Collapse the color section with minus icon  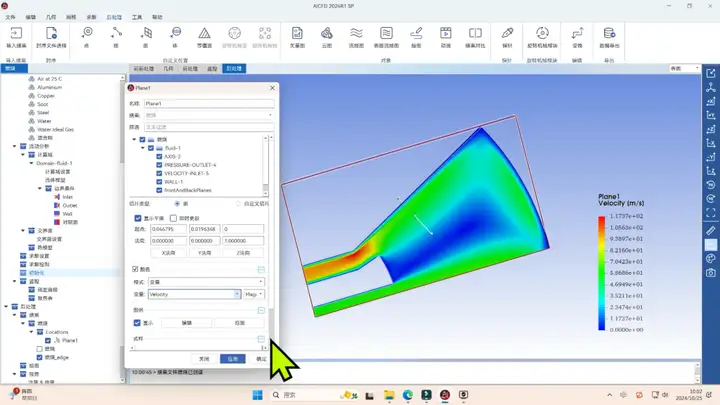click(261, 270)
